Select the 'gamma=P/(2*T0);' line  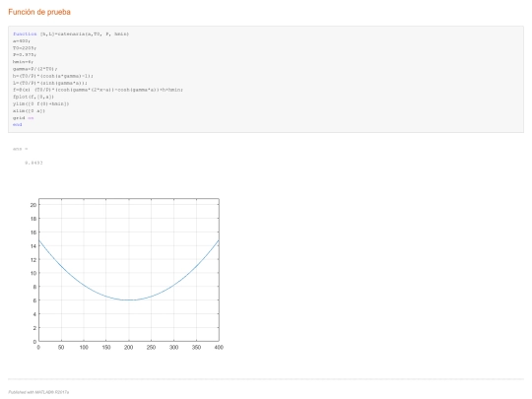(x=35, y=69)
